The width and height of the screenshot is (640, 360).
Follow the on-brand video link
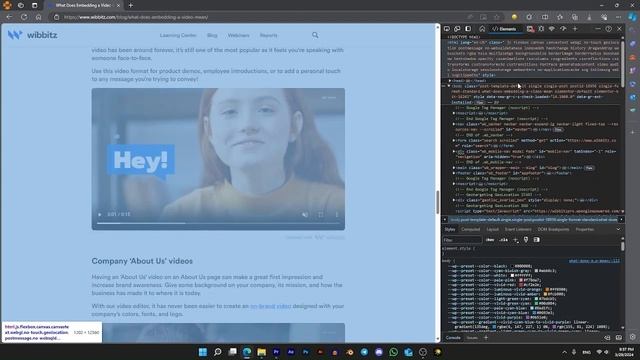coord(271,306)
